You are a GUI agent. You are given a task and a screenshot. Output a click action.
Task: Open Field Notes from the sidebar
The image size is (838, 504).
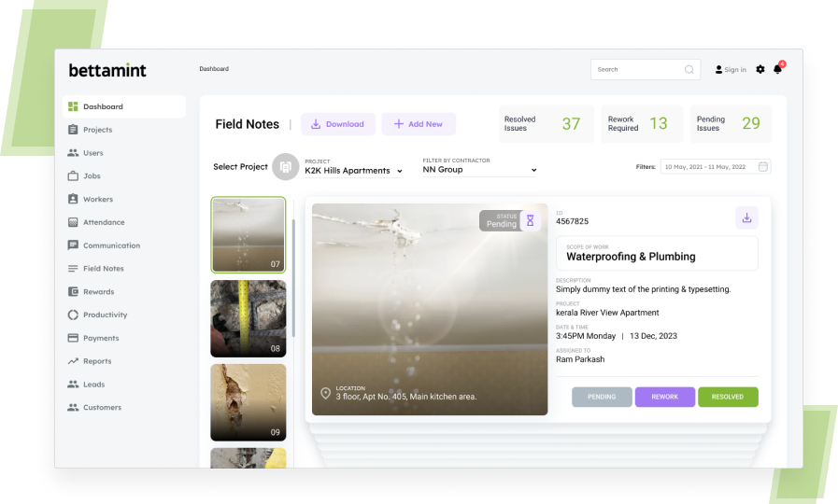click(x=103, y=269)
